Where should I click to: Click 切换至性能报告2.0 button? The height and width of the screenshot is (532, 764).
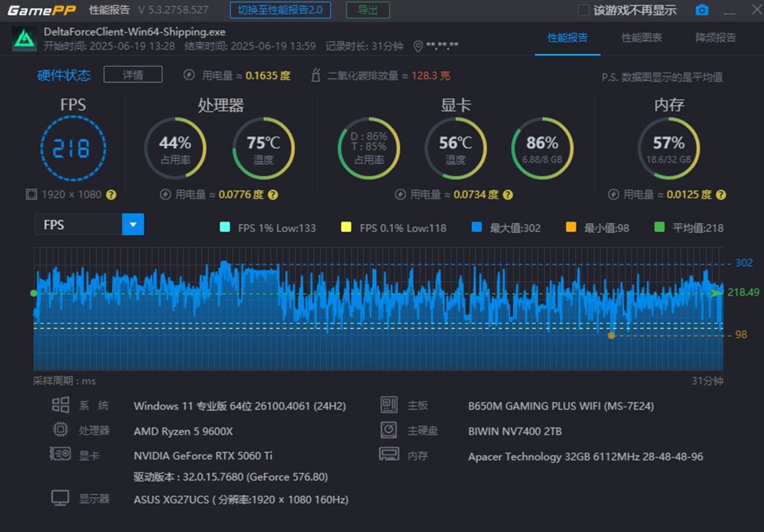coord(281,10)
